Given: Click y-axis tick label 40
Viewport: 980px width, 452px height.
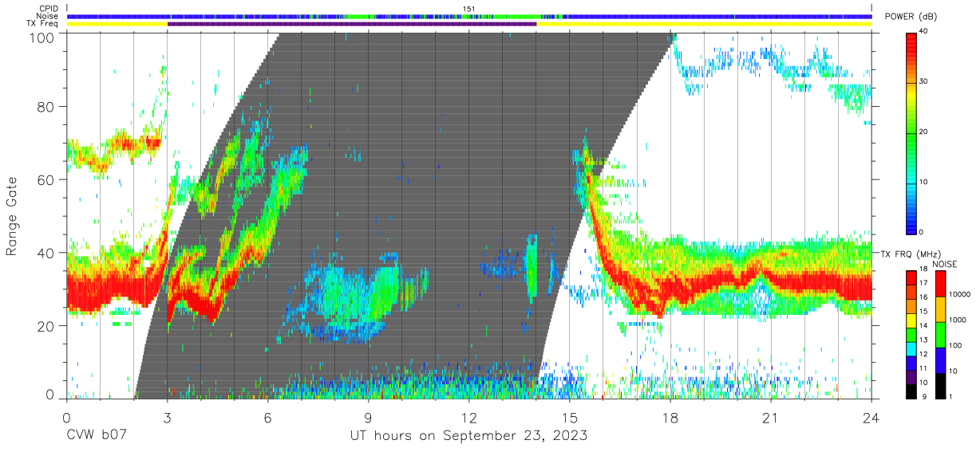Looking at the screenshot, I should (47, 253).
